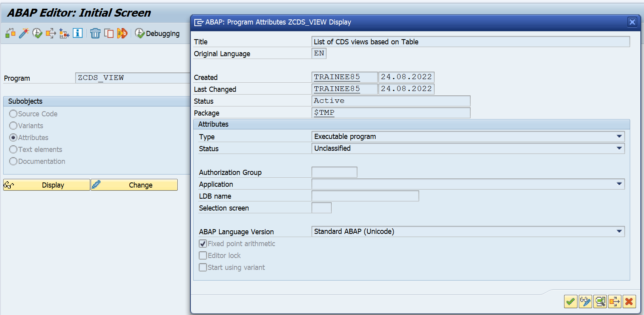Viewport: 644px width, 315px height.
Task: Select the Text elements radio button
Action: (13, 150)
